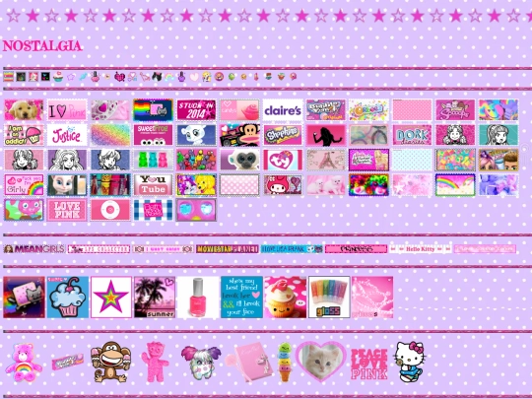Open the pink diary with key image
This screenshot has height=399, width=532.
point(249,362)
